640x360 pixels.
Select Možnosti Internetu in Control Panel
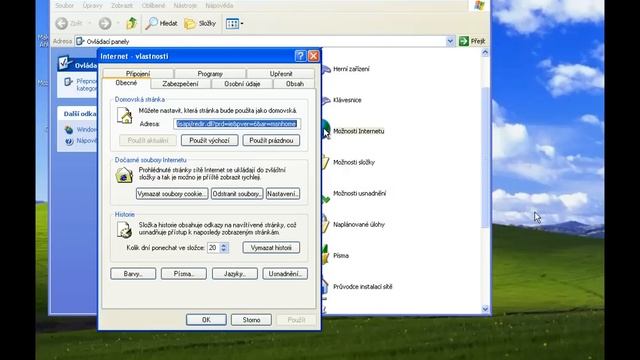[359, 131]
